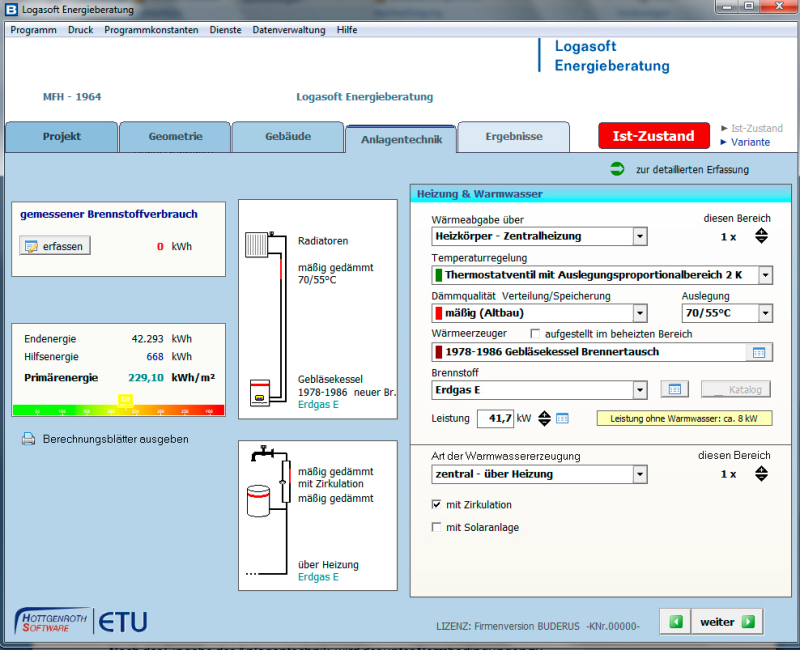The width and height of the screenshot is (800, 650).
Task: Click the 'MFH - 1964' project label
Action: [x=72, y=96]
